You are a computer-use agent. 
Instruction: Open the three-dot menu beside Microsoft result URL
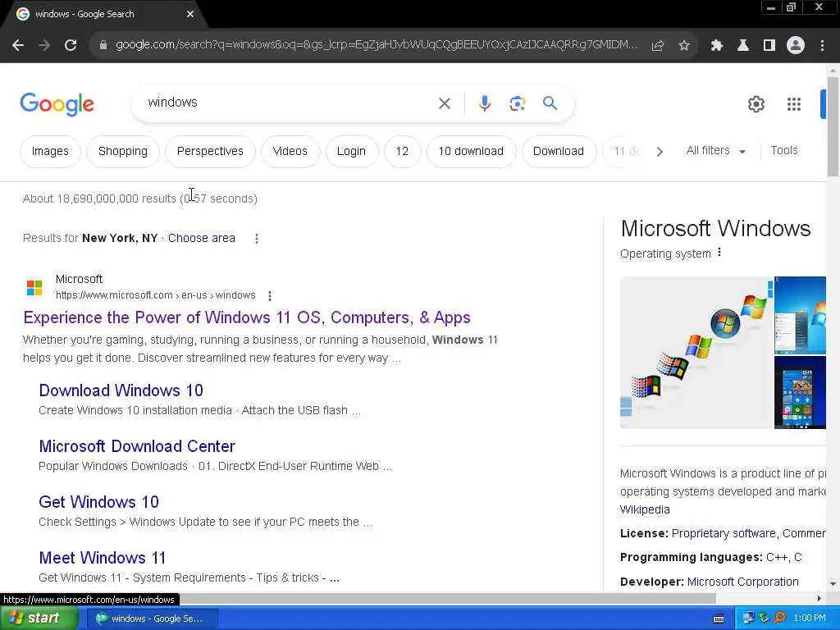coord(270,295)
